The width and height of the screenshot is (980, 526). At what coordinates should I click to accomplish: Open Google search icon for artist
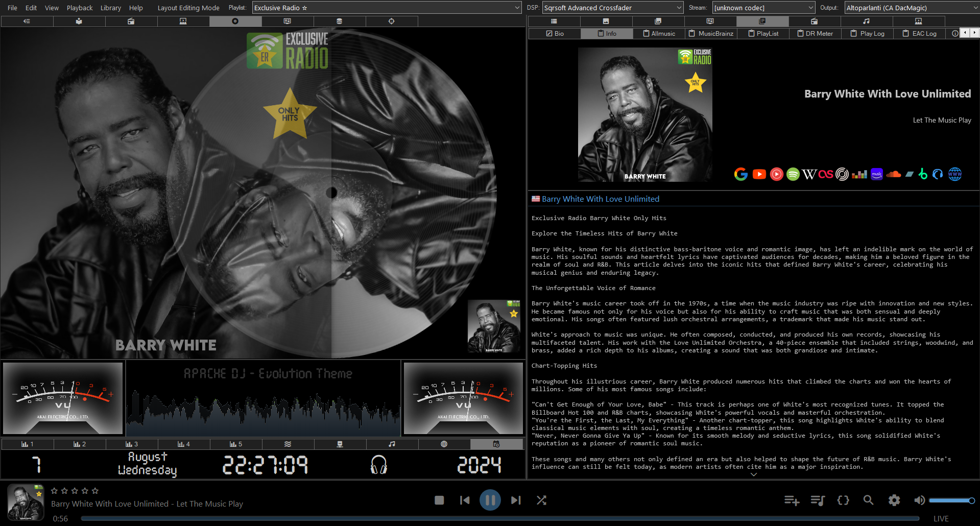[x=740, y=174]
